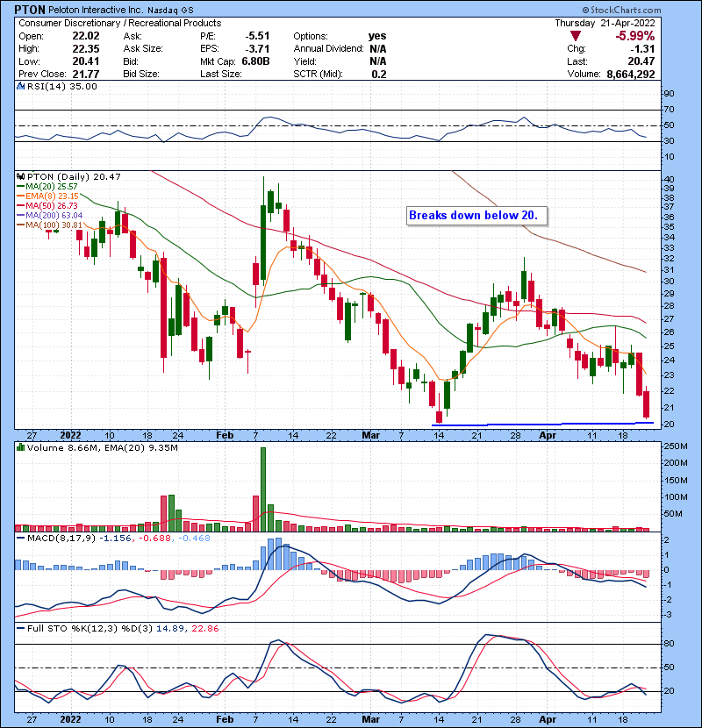Click the company name Peloton Interactive Inc.
The width and height of the screenshot is (702, 728).
(x=97, y=10)
